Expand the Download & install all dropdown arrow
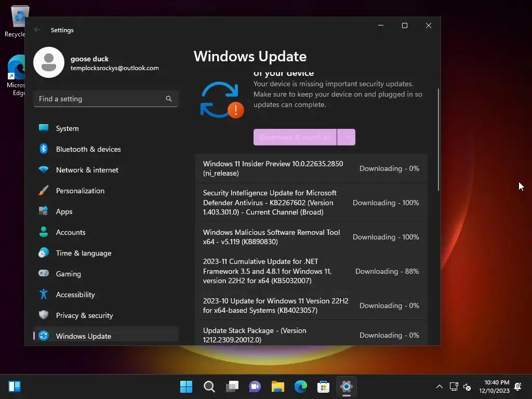Image resolution: width=532 pixels, height=399 pixels. (347, 137)
